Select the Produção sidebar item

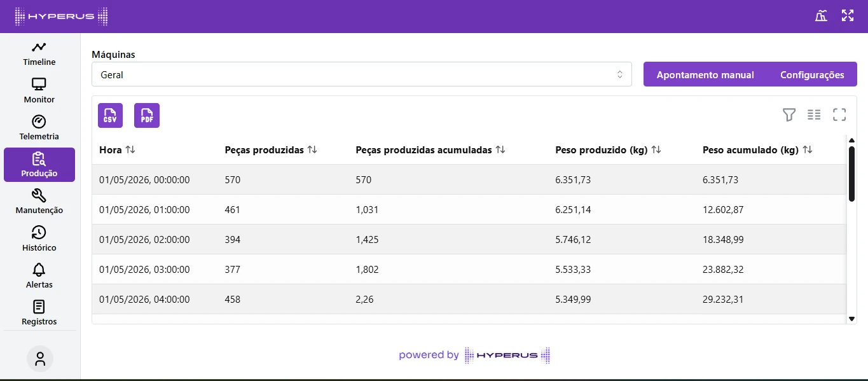coord(39,165)
